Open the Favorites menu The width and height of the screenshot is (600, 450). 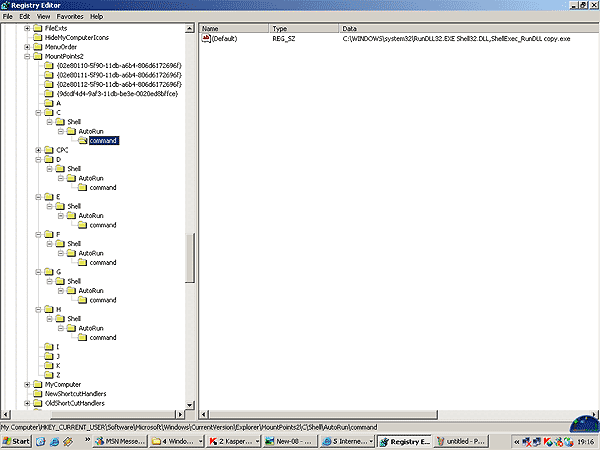(70, 16)
